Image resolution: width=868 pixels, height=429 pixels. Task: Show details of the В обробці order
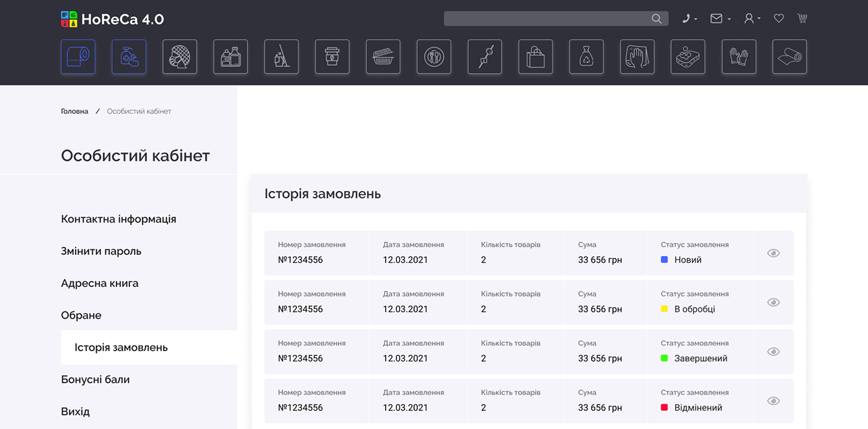tap(773, 303)
